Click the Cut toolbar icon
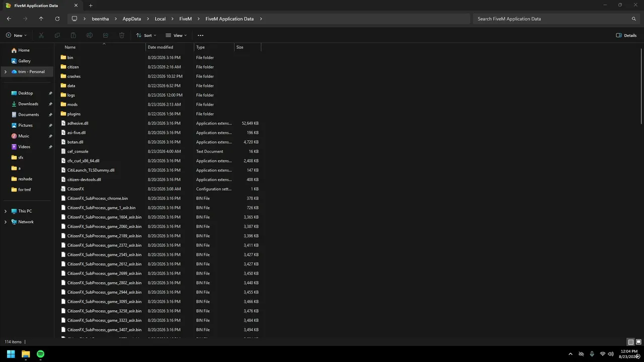The height and width of the screenshot is (362, 644). [41, 35]
